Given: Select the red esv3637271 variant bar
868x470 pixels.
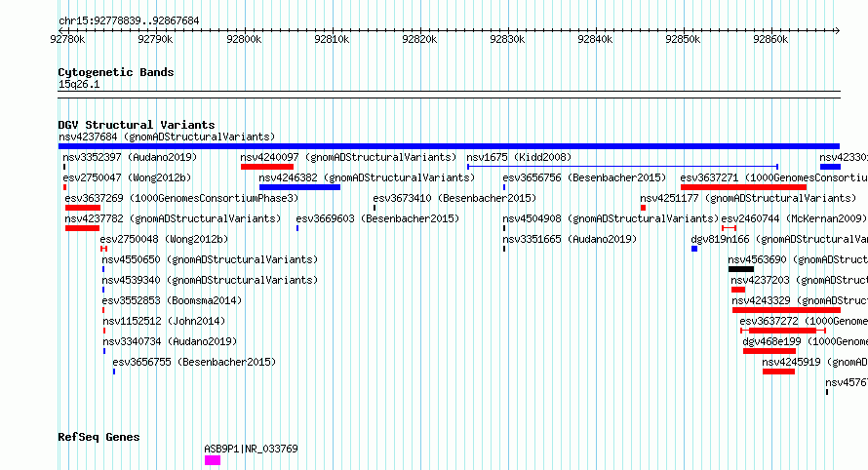Looking at the screenshot, I should click(743, 187).
